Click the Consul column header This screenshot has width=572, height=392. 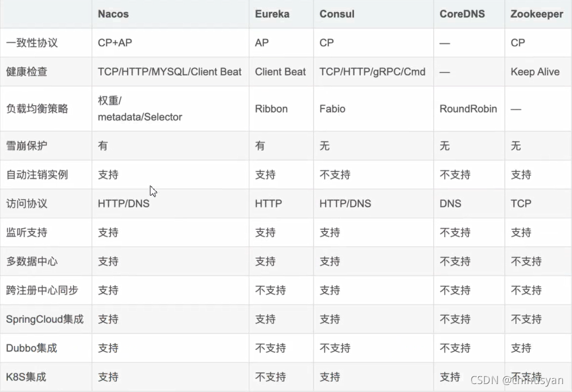point(337,14)
